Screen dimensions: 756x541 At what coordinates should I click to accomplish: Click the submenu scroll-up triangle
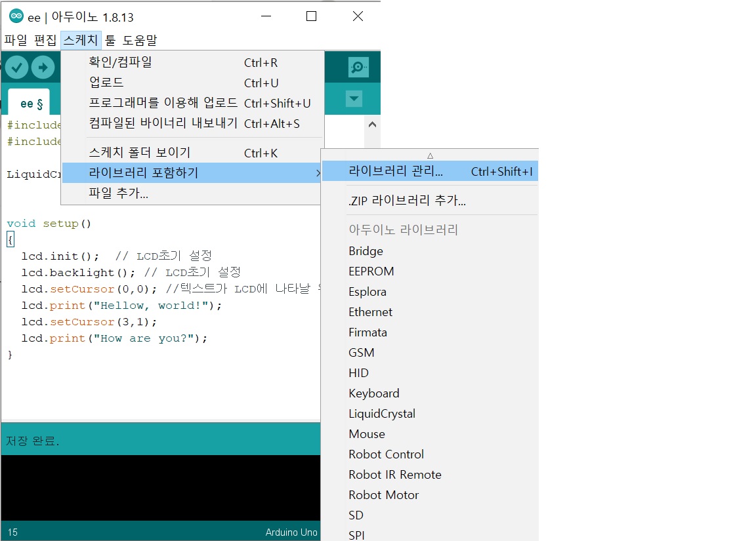(430, 155)
